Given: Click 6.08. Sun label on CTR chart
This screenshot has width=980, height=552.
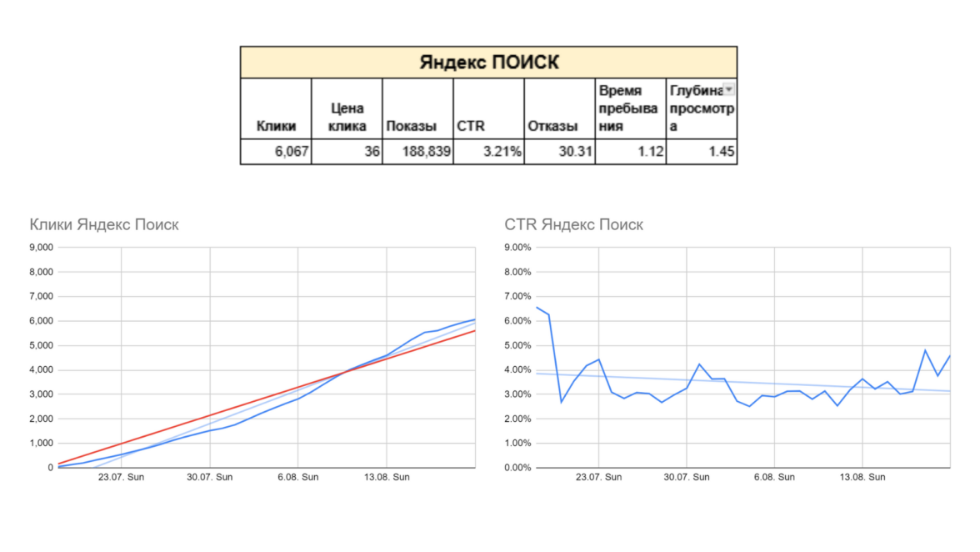Looking at the screenshot, I should 774,477.
